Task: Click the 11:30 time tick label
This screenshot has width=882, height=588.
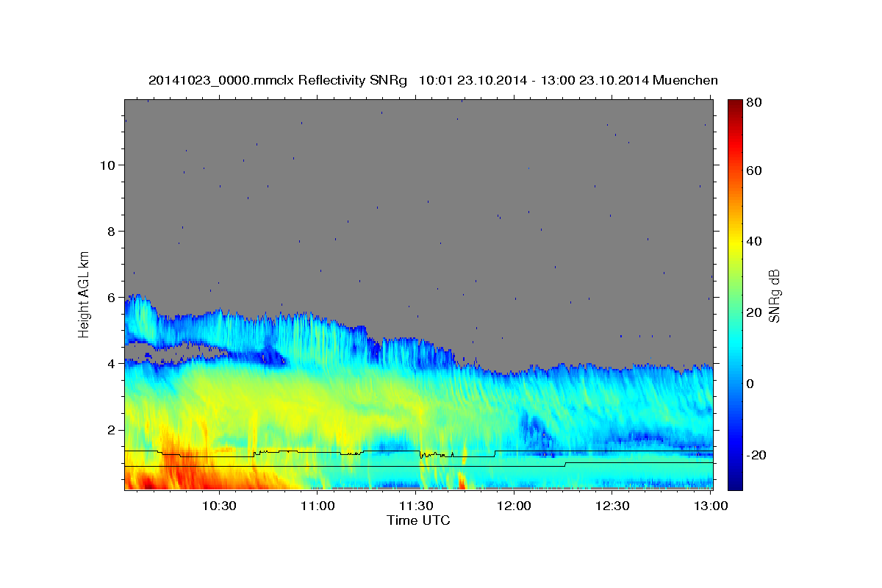Action: pyautogui.click(x=415, y=506)
